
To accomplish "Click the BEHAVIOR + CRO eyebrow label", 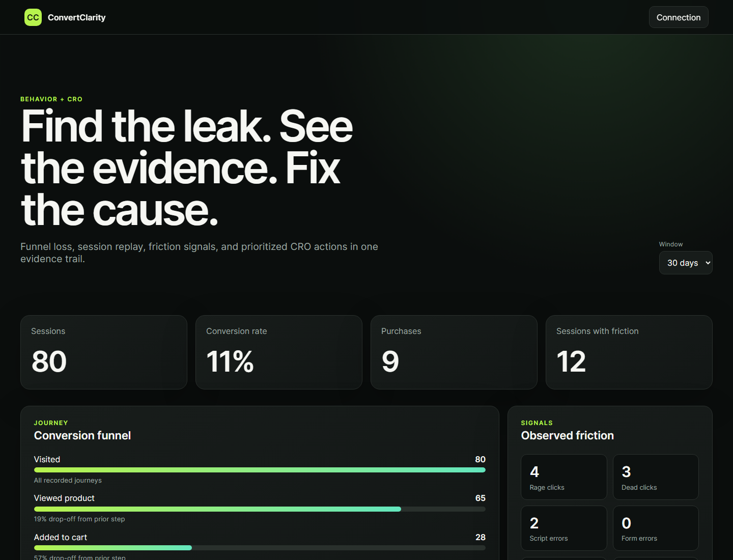I will coord(51,99).
